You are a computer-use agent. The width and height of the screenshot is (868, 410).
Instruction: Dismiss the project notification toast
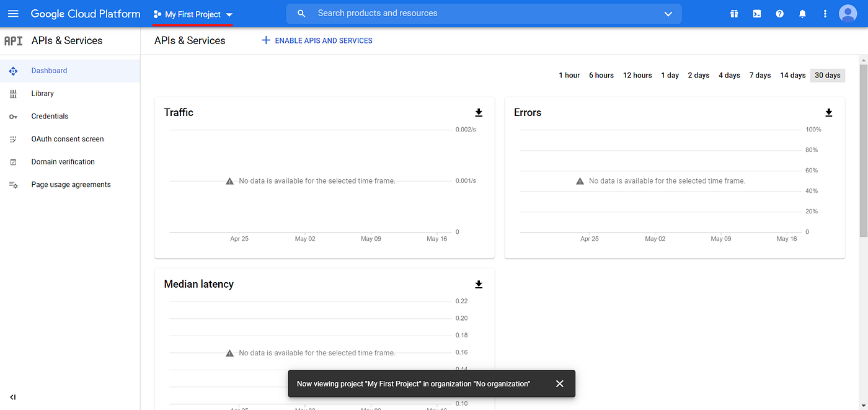(560, 383)
